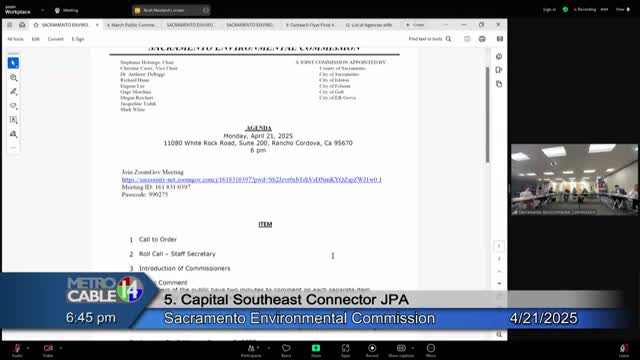Open the More options icon in Zoom

[x=431, y=350]
